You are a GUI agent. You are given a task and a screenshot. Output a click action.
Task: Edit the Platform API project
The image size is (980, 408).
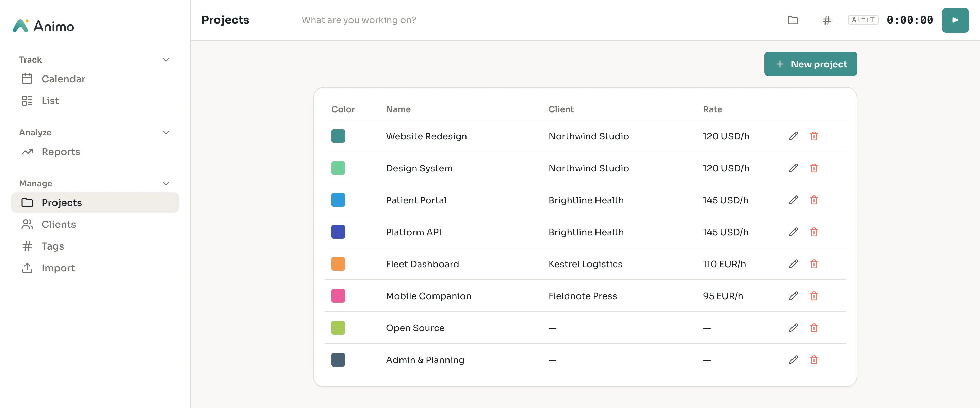click(793, 232)
